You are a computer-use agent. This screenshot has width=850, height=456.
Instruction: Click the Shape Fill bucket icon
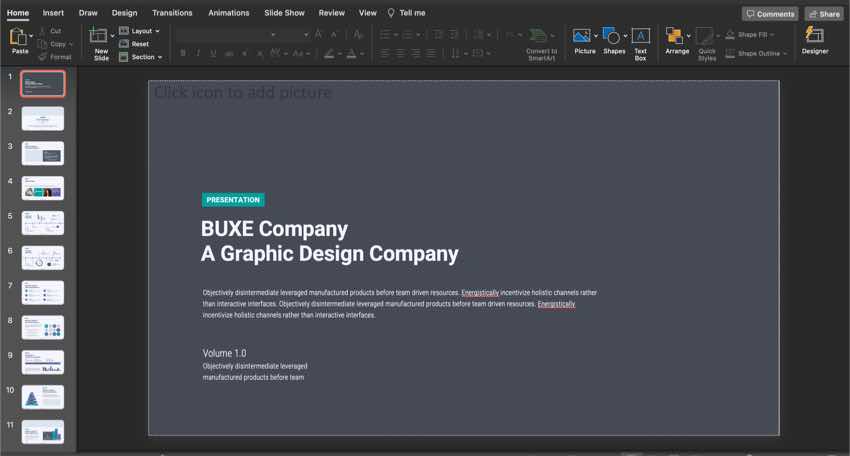(x=730, y=35)
